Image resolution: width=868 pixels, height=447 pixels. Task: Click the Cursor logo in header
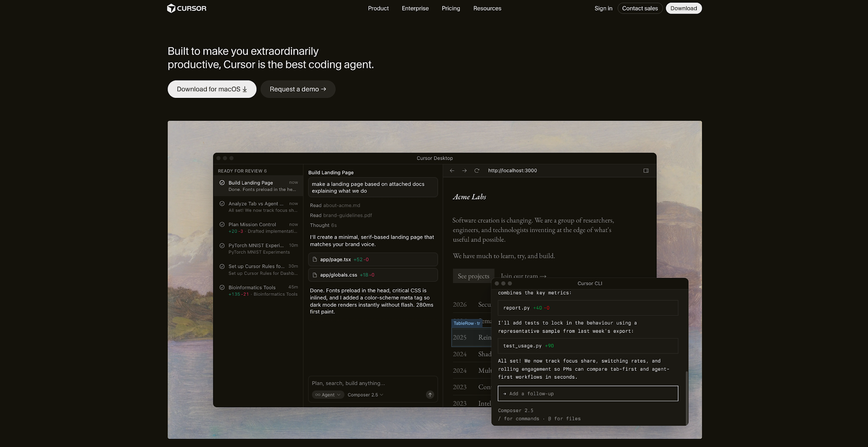pos(186,8)
